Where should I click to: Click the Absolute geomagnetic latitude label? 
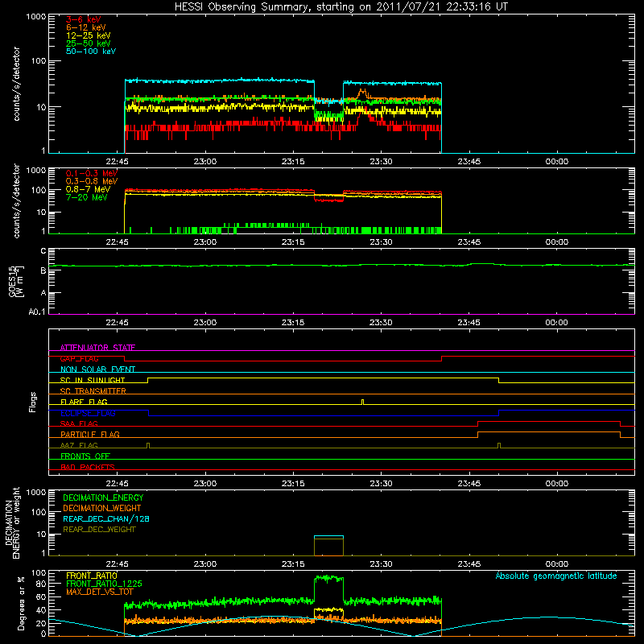pyautogui.click(x=556, y=576)
